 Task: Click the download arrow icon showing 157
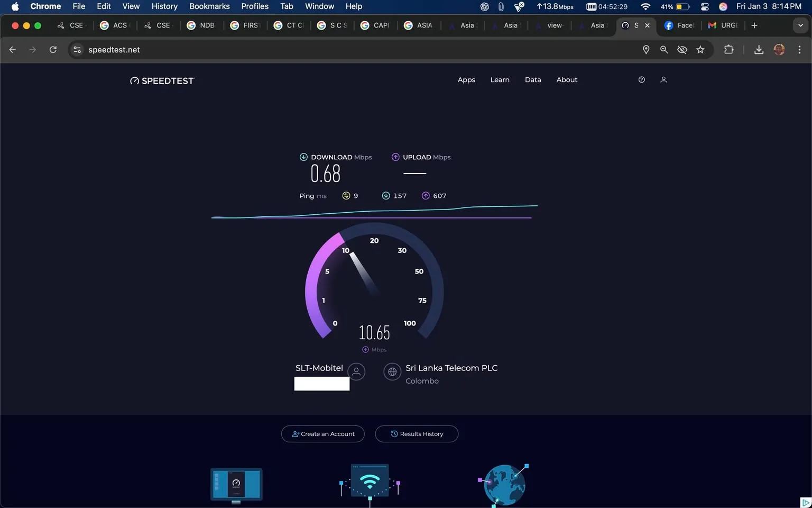pyautogui.click(x=386, y=195)
